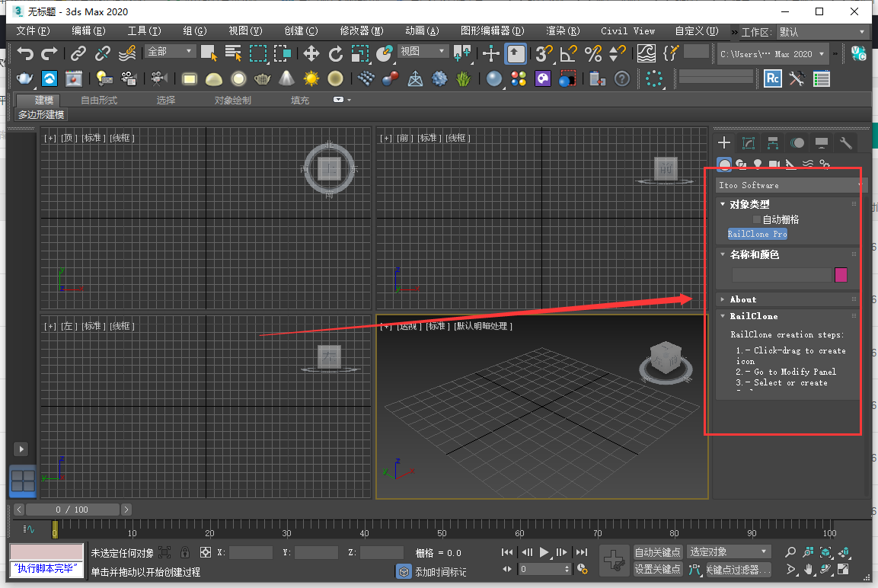The image size is (878, 588).
Task: Select the Select and Rotate tool
Action: pos(335,54)
